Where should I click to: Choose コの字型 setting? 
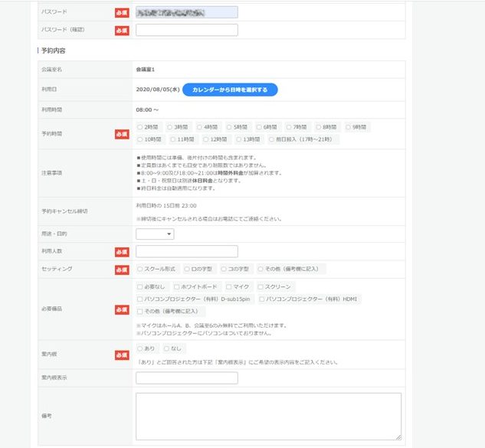[x=223, y=269]
